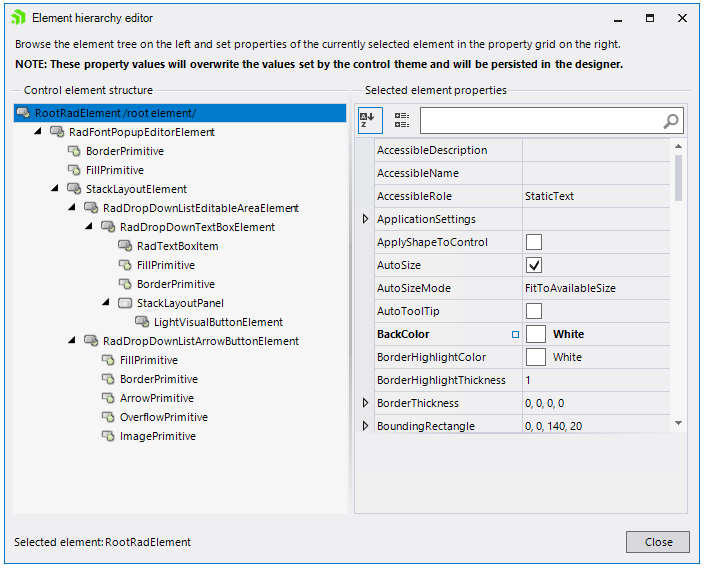
Task: Click the BackColor modified-value marker square
Action: pyautogui.click(x=515, y=334)
